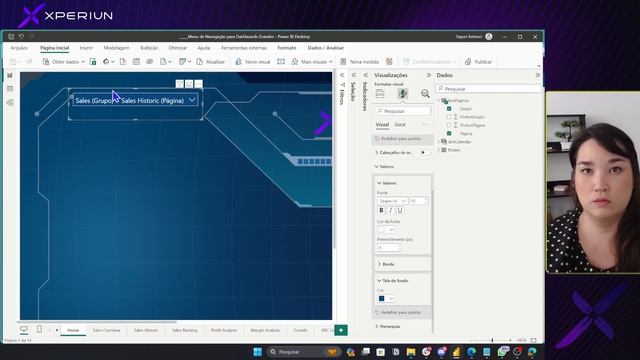The width and height of the screenshot is (640, 360).
Task: Open the Analytics magnifier icon
Action: point(425,93)
